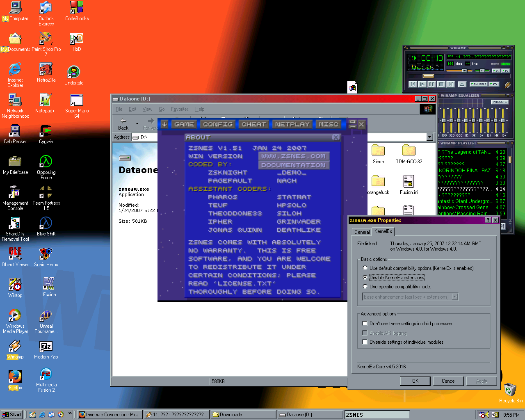Click the Winamp volume slider

(460, 71)
